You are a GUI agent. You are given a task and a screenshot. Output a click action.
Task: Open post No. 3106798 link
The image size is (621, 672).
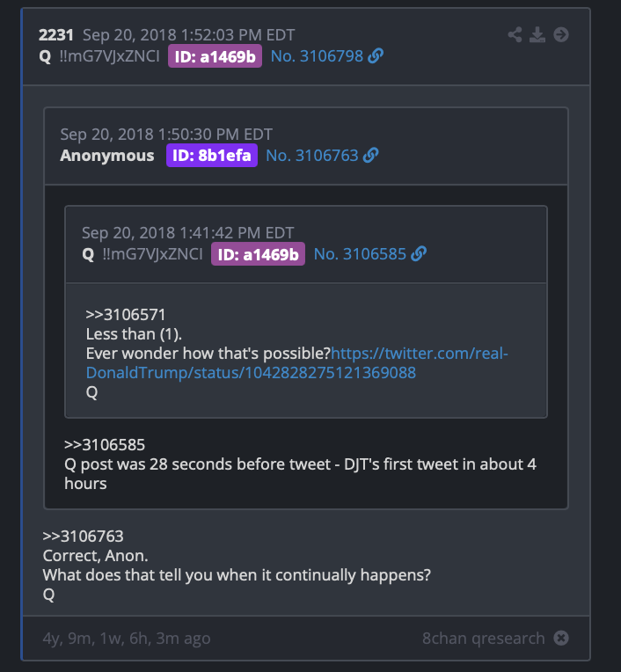[x=317, y=56]
